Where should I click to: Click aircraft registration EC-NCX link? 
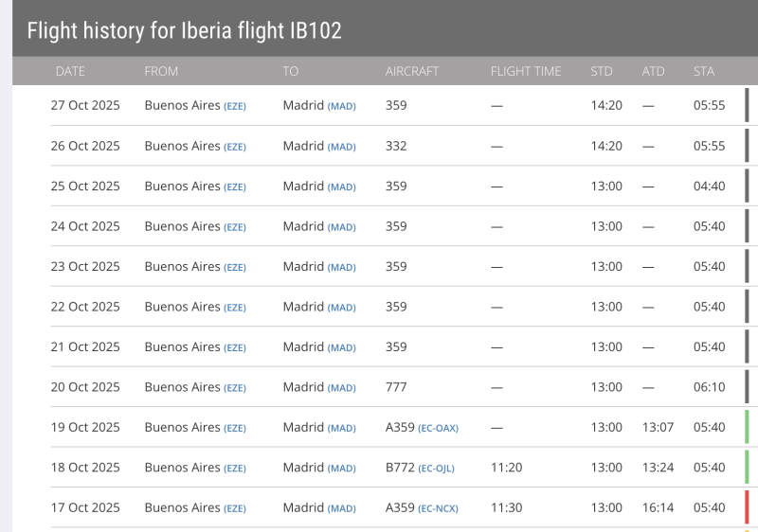click(x=438, y=508)
